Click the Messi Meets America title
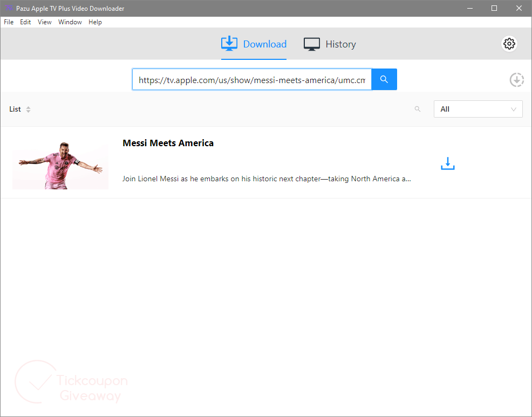 coord(168,143)
